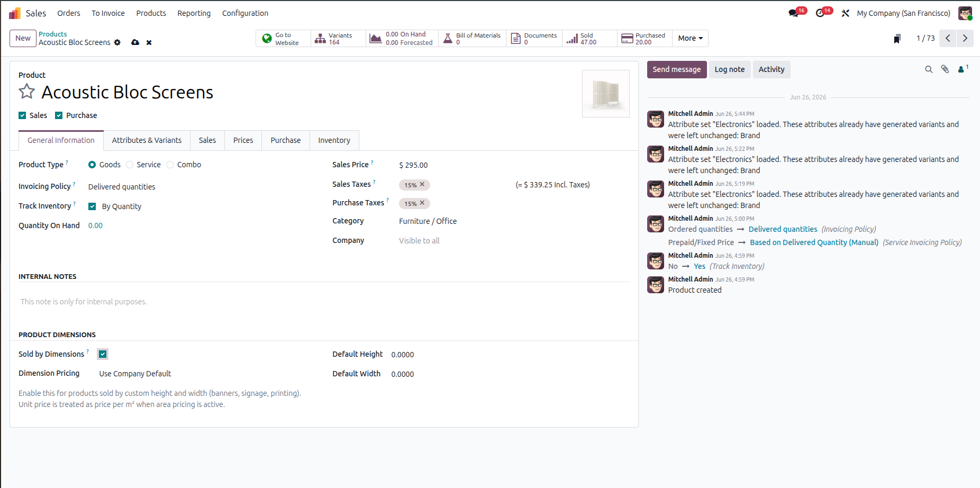Open Go to Website stat button
The height and width of the screenshot is (488, 980).
283,39
